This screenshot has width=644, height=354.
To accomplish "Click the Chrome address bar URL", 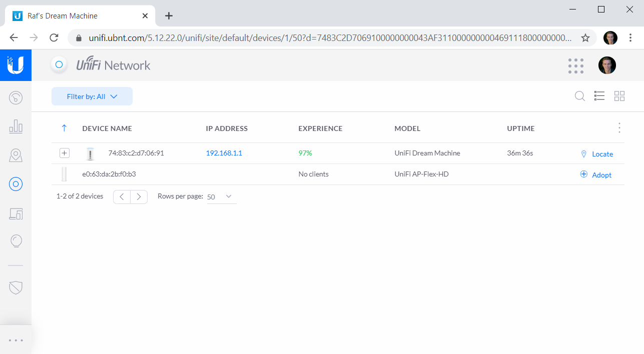I will (330, 38).
